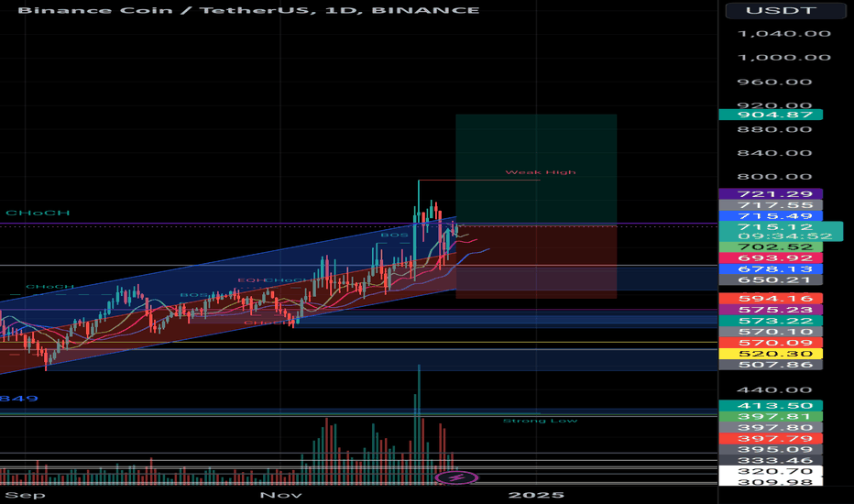This screenshot has height=504, width=854.
Task: Click the countdown timer 09:34:52
Action: tap(785, 236)
